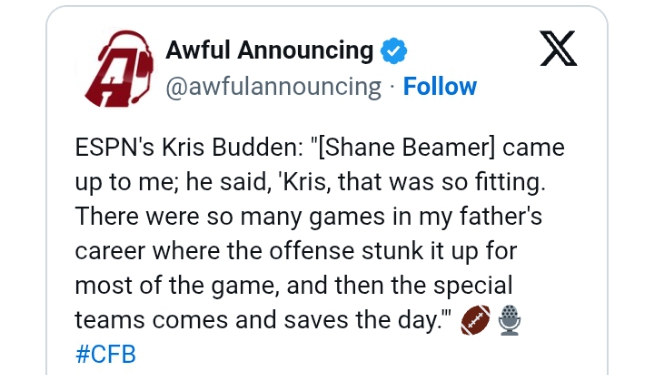654x375 pixels.
Task: Visit the @awfulannouncing handle
Action: [x=274, y=87]
